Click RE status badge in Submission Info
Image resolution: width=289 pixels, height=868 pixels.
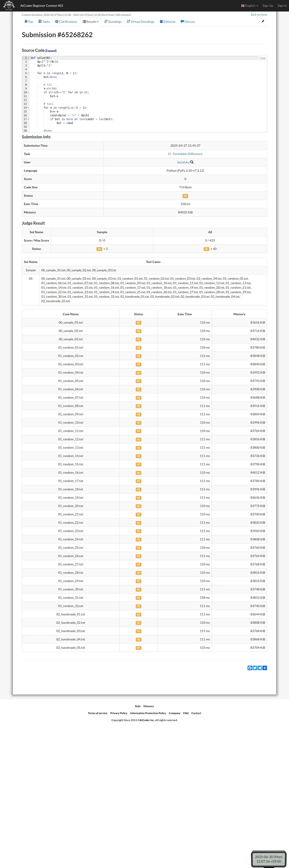click(185, 196)
